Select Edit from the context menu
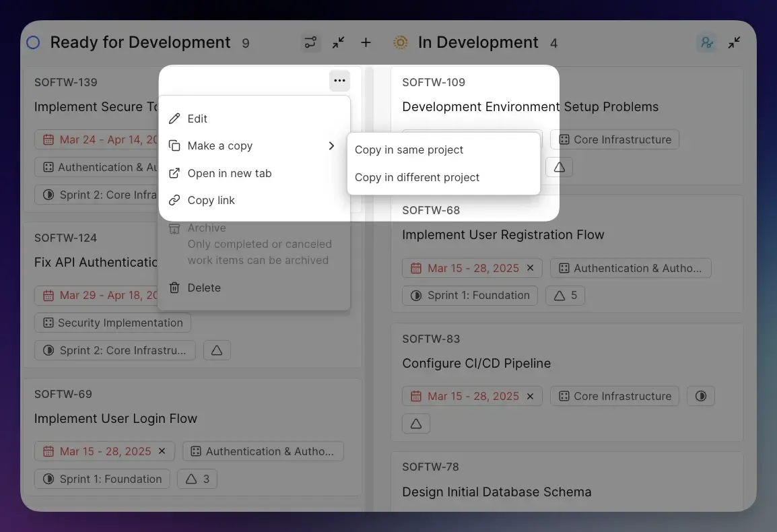777x532 pixels. (196, 119)
